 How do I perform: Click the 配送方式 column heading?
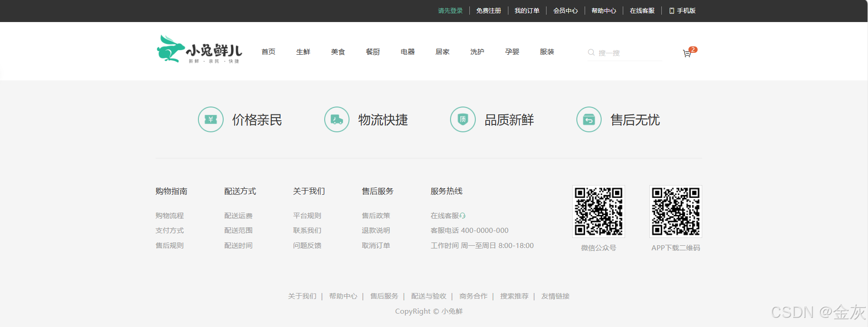[240, 191]
